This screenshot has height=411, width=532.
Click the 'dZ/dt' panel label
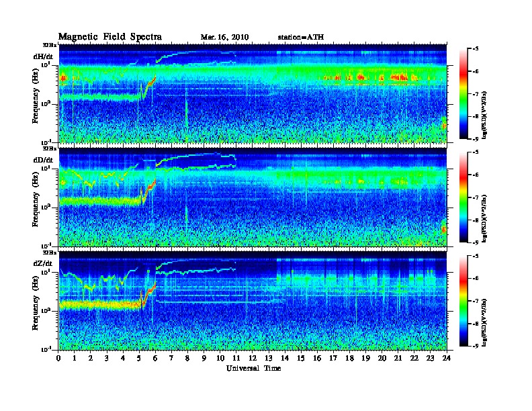[x=43, y=263]
